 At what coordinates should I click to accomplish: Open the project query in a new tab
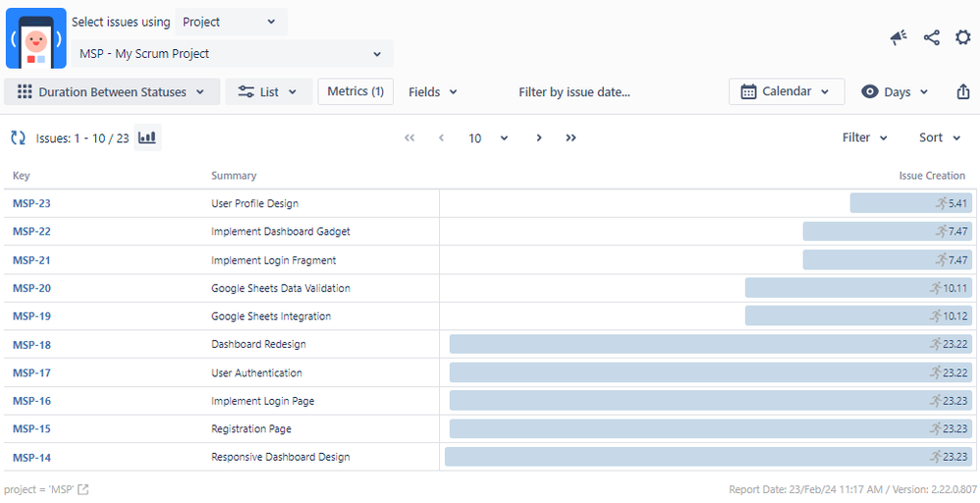point(83,490)
